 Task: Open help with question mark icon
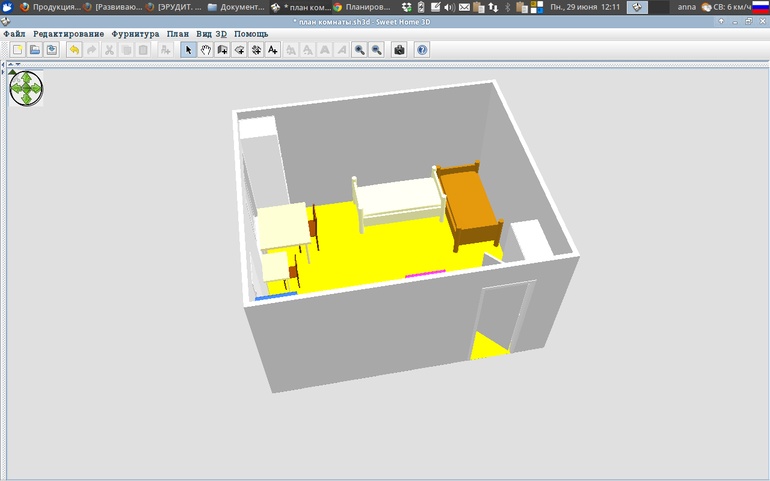pyautogui.click(x=422, y=50)
